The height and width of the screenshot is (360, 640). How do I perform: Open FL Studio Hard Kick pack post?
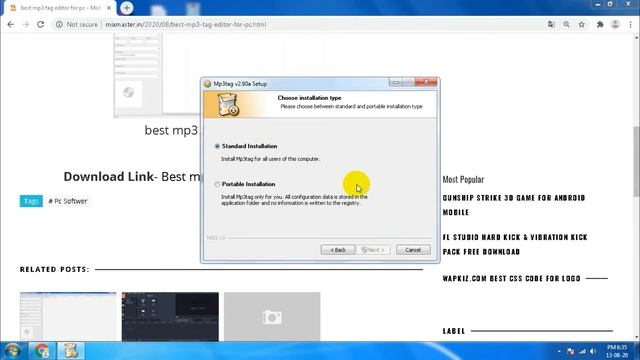(x=515, y=244)
